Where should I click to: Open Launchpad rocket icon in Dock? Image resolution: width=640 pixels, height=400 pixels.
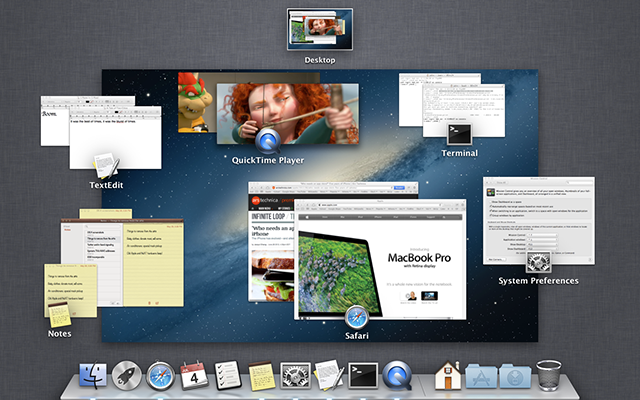[x=127, y=375]
